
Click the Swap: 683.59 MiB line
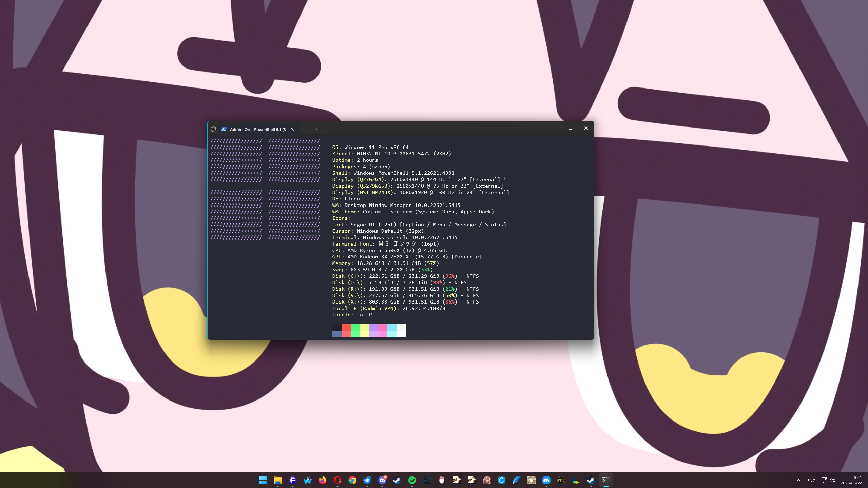coord(383,270)
